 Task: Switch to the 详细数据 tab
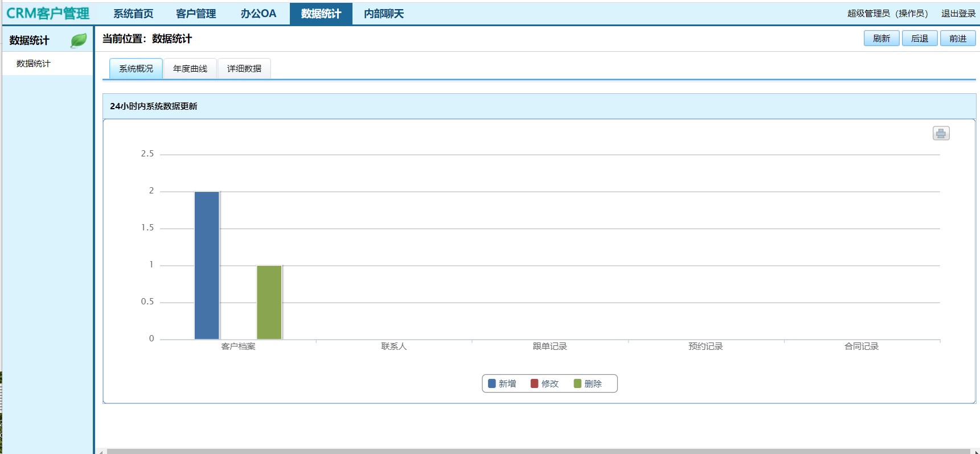244,69
